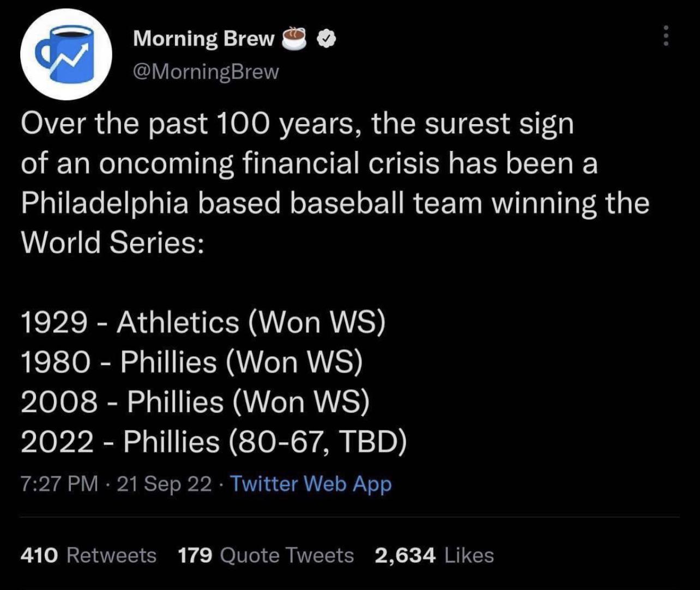Open the Morning Brew display name
The height and width of the screenshot is (590, 700).
(204, 39)
